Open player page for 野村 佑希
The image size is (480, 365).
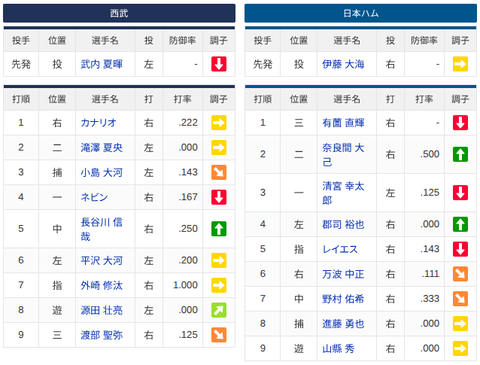pyautogui.click(x=343, y=299)
